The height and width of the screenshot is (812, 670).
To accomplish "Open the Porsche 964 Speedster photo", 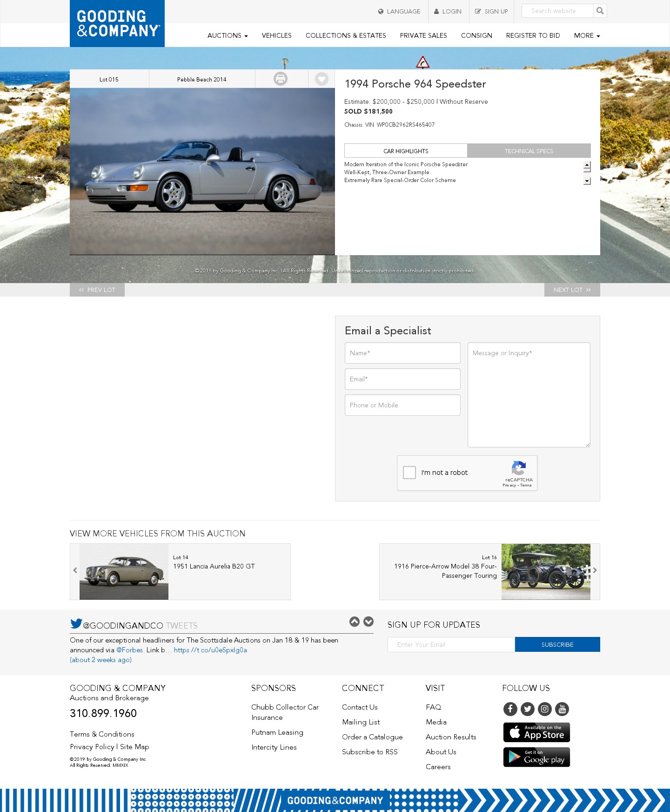I will (x=202, y=171).
